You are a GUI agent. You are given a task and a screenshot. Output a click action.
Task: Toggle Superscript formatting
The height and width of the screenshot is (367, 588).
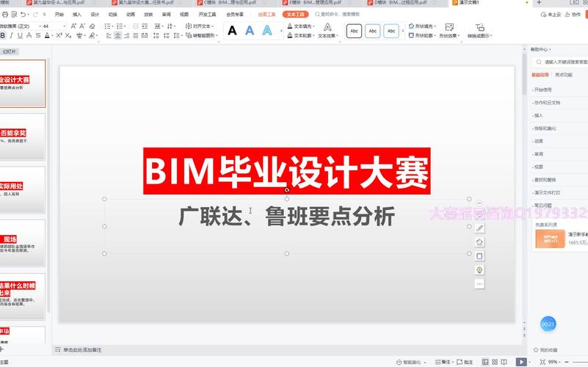pyautogui.click(x=59, y=36)
